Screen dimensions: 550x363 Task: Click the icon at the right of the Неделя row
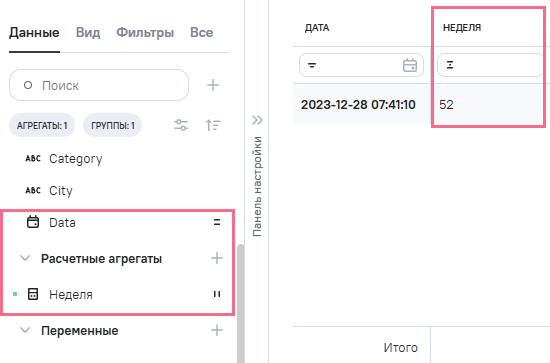click(x=217, y=294)
